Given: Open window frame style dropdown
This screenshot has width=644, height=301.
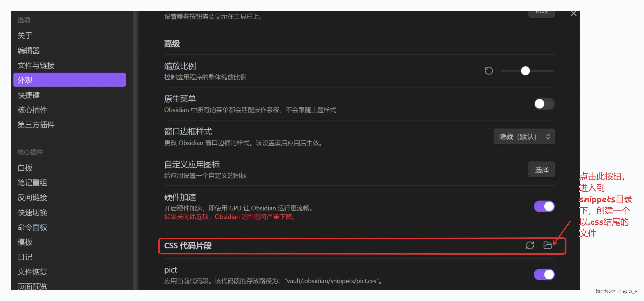Looking at the screenshot, I should point(524,137).
